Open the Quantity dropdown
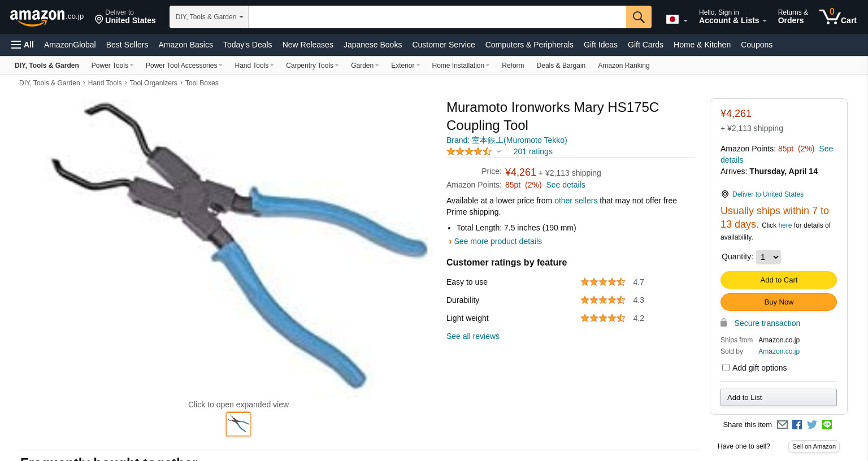The height and width of the screenshot is (461, 868). pos(769,257)
